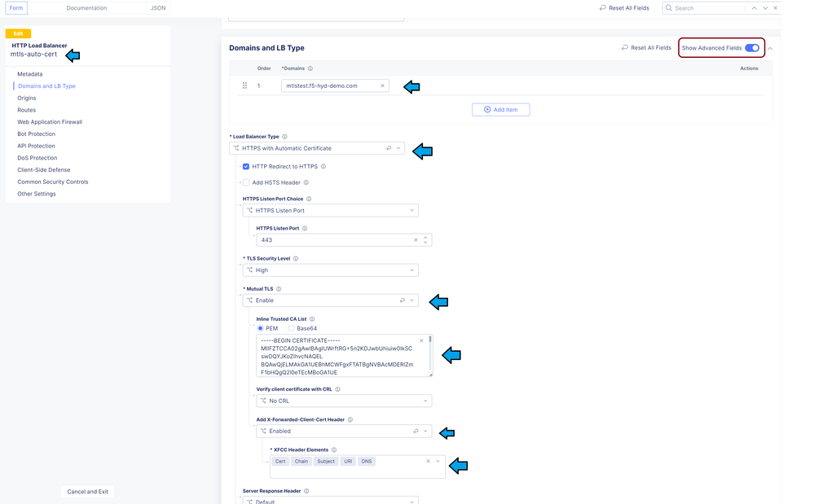Click the Add Item button
The height and width of the screenshot is (504, 814).
[500, 109]
